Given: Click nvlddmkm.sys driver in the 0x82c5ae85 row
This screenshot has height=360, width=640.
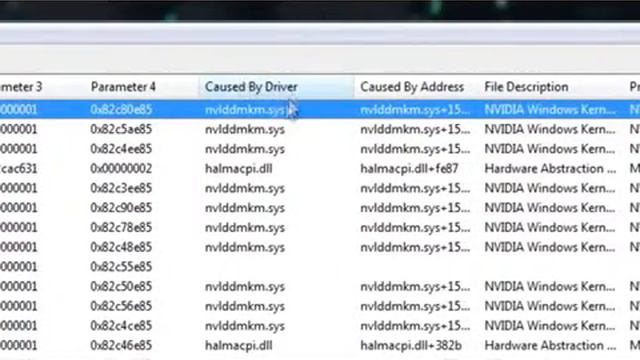Looking at the screenshot, I should (x=244, y=129).
